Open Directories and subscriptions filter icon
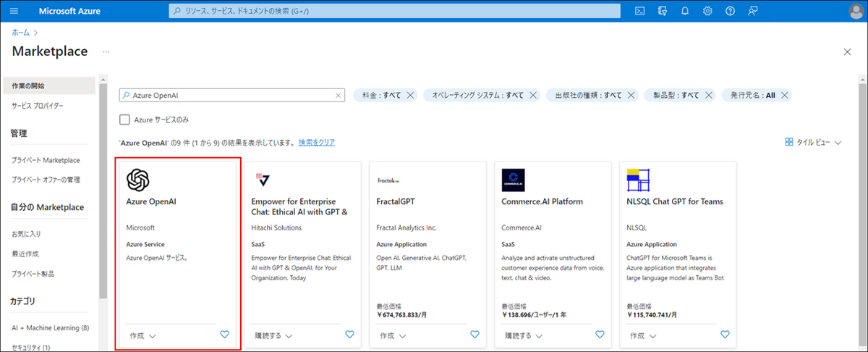Image resolution: width=868 pixels, height=352 pixels. [x=662, y=11]
